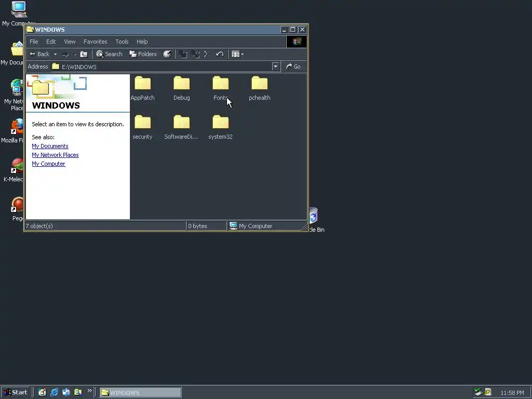
Task: Open the Favorites menu
Action: pyautogui.click(x=96, y=42)
